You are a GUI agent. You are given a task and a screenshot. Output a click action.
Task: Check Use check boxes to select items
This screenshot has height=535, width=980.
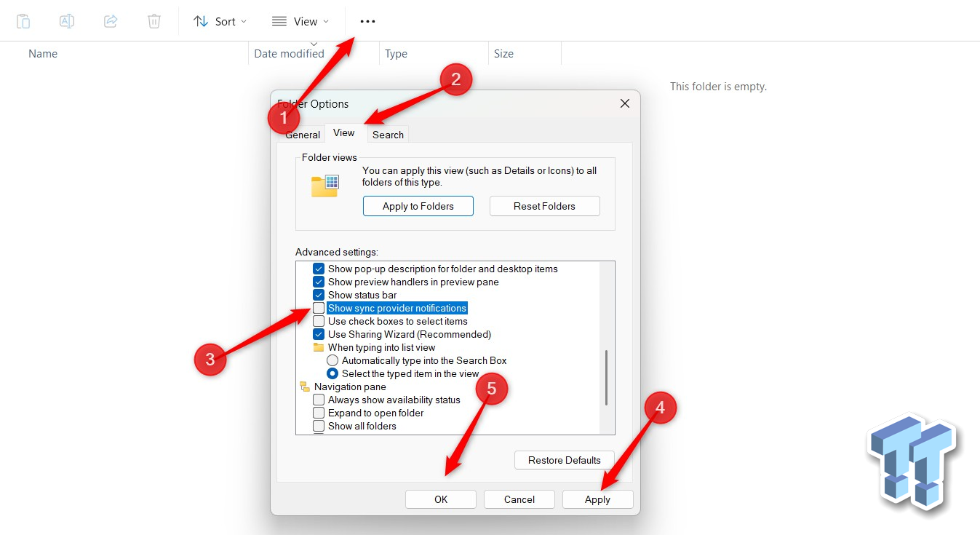coord(319,320)
